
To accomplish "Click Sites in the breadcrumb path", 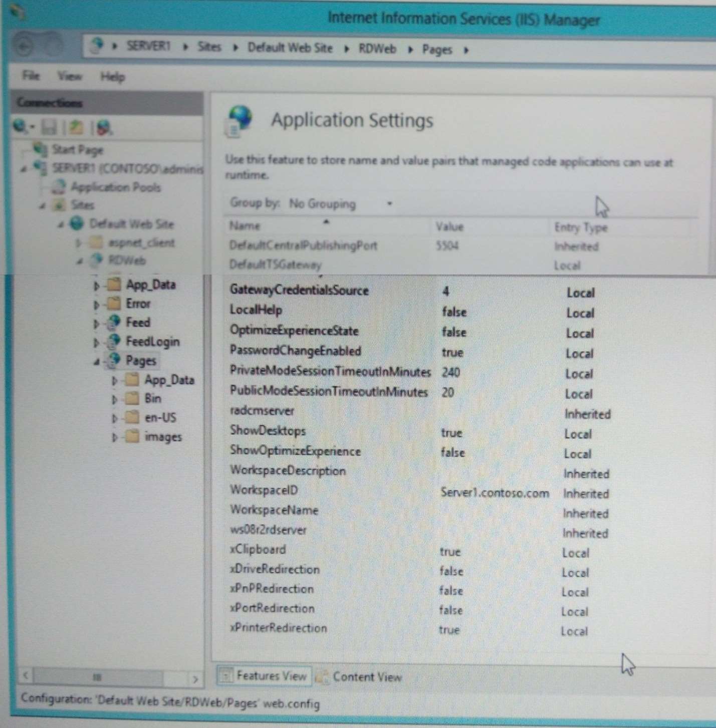I will click(209, 47).
